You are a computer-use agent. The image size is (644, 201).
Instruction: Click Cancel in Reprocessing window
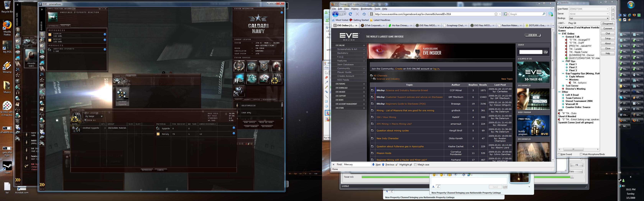click(160, 170)
